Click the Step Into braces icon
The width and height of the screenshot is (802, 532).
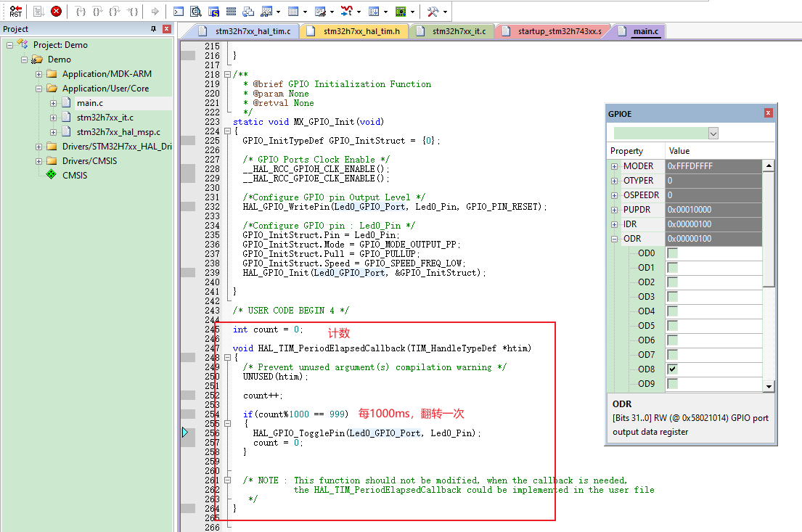(81, 11)
